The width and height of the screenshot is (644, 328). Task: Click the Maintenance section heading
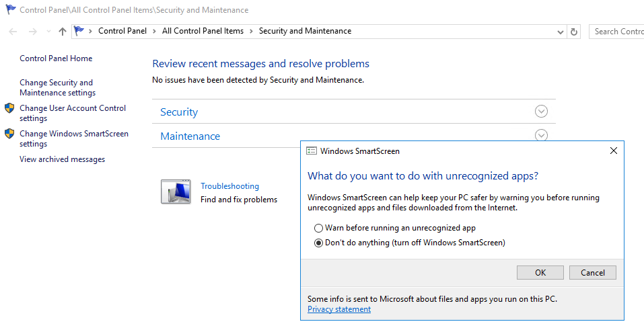(190, 136)
